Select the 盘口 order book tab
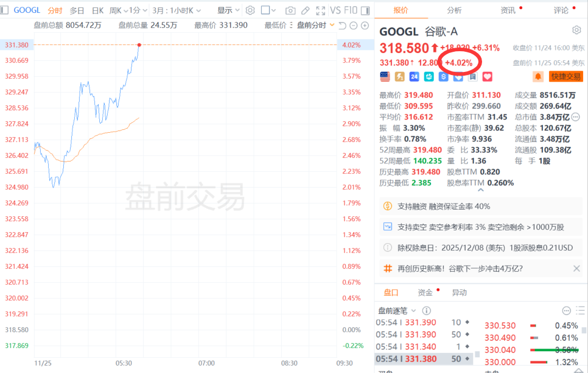588x373 pixels. click(x=391, y=293)
